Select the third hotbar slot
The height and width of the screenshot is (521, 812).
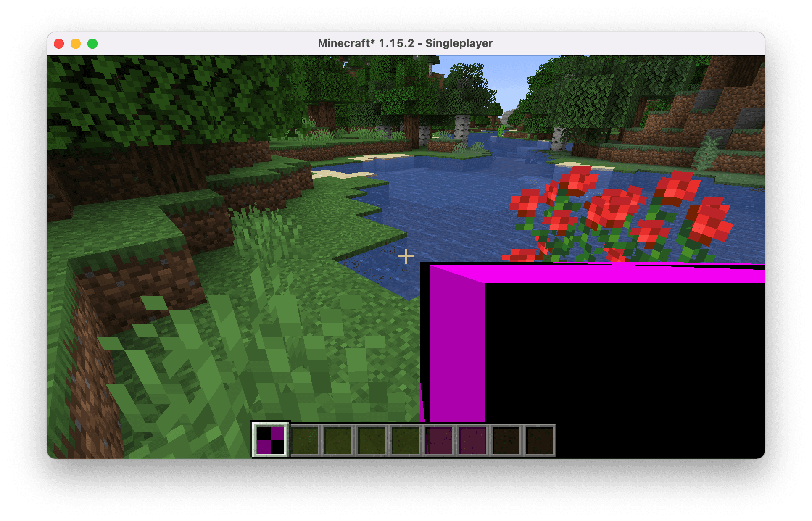tap(338, 440)
